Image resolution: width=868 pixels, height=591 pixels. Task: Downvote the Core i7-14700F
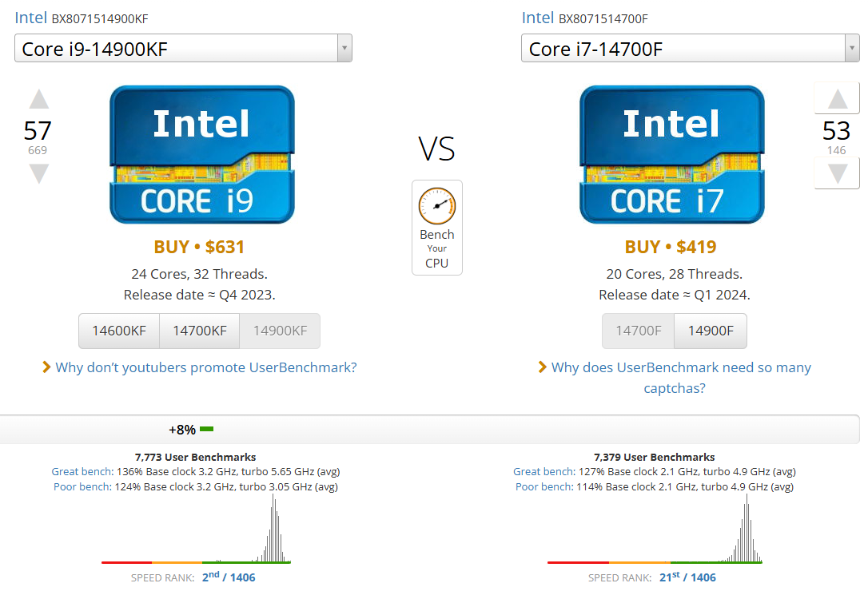[837, 173]
